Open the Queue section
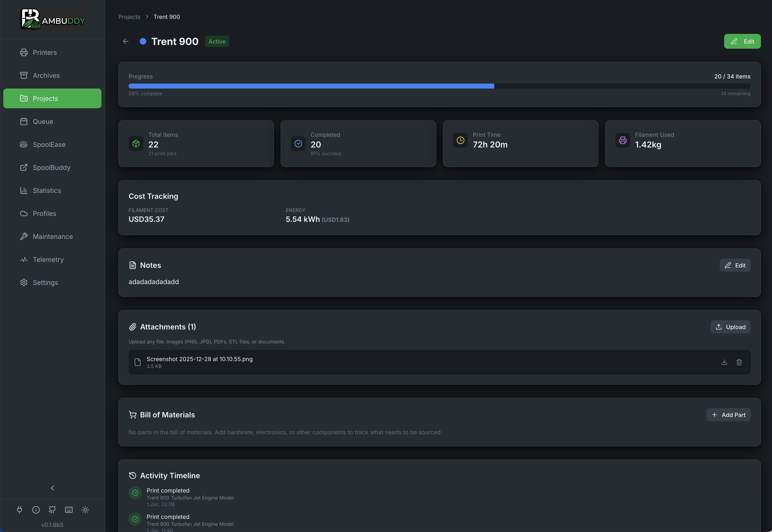 pos(43,121)
